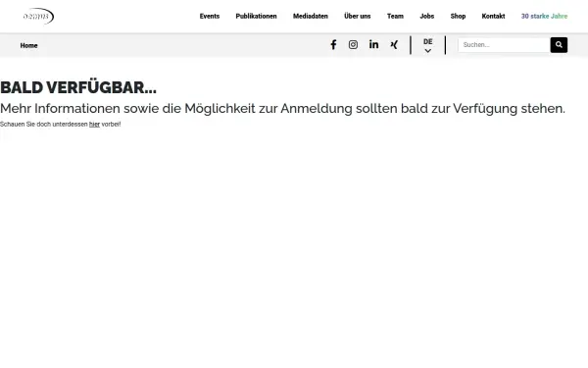Open the Xing social icon
Screen dimensions: 588x368
point(394,45)
